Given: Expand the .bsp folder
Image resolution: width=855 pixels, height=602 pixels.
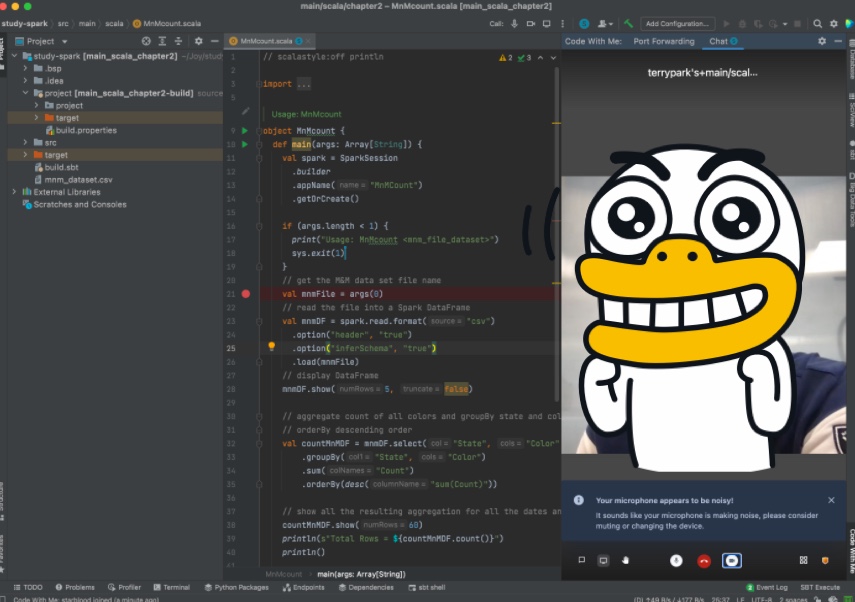Looking at the screenshot, I should click(25, 68).
